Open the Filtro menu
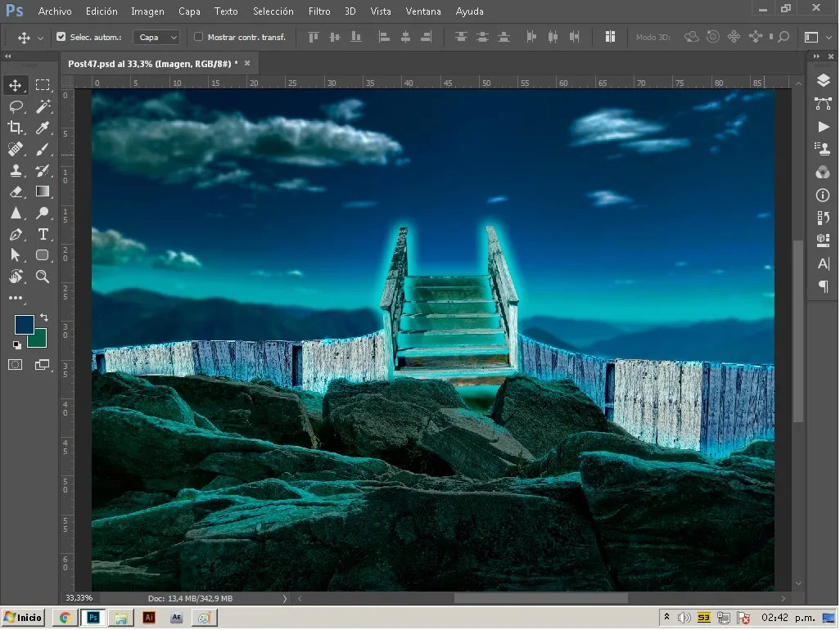 pyautogui.click(x=319, y=11)
